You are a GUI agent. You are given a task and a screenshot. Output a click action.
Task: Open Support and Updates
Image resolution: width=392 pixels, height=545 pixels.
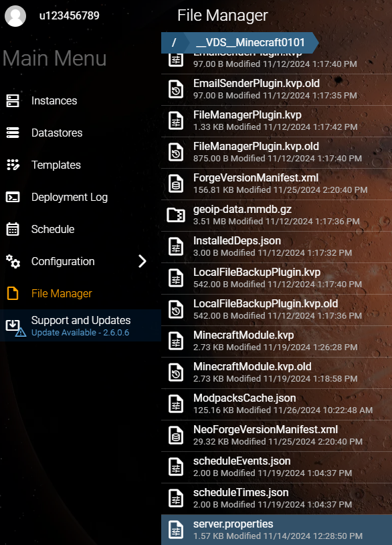point(81,320)
